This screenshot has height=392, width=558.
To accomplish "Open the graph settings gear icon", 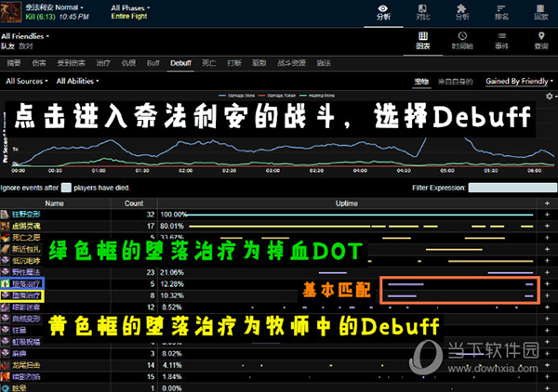I will pos(551,96).
